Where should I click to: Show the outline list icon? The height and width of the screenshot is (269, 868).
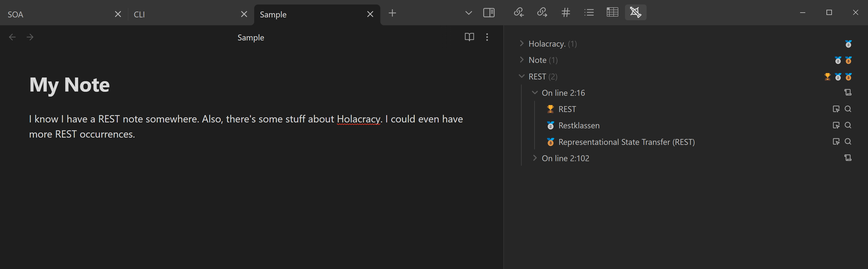589,13
